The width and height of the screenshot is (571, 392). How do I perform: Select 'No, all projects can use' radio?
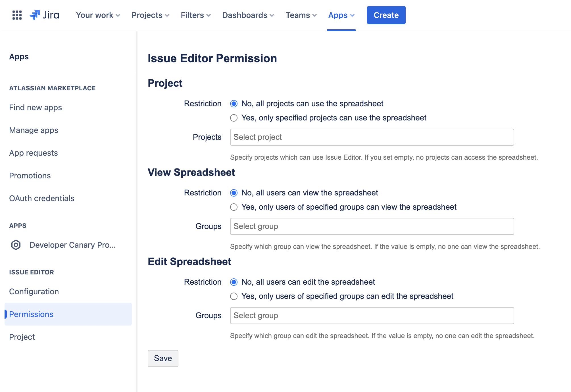click(234, 104)
